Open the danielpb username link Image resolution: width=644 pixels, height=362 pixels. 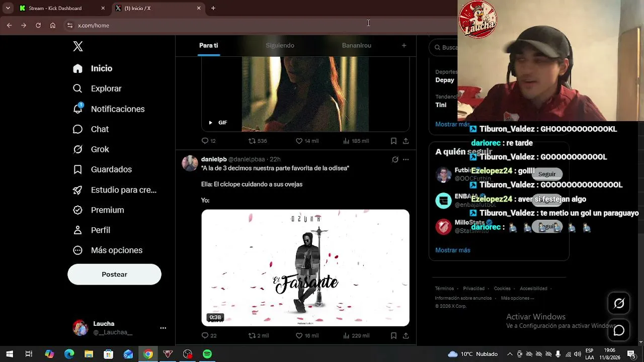[213, 159]
